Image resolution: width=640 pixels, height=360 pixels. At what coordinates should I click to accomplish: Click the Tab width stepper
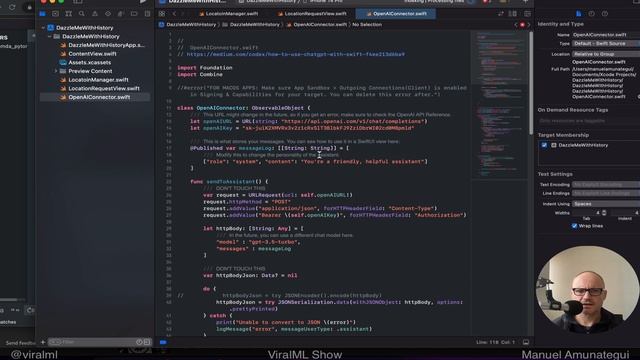(604, 213)
